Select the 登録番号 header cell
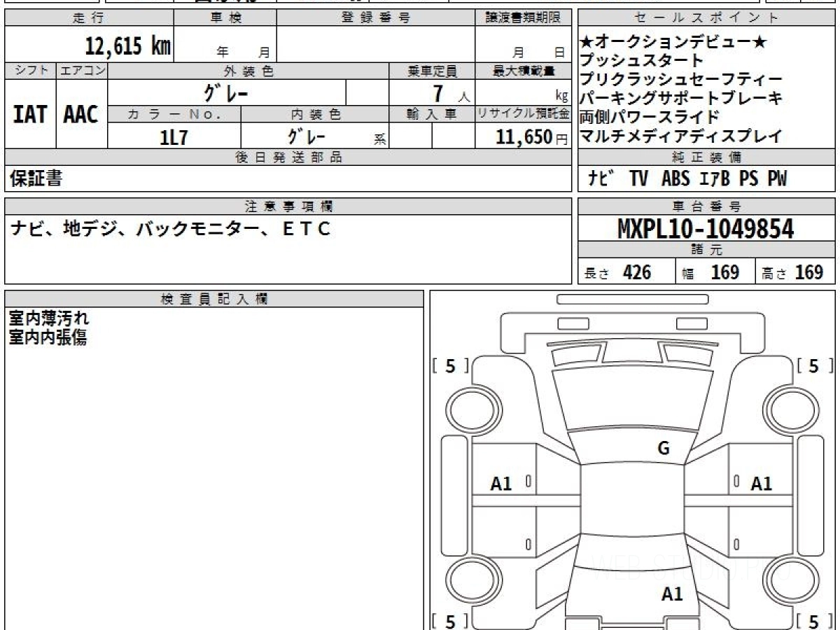Screen dimensions: 840x630 (x=376, y=18)
